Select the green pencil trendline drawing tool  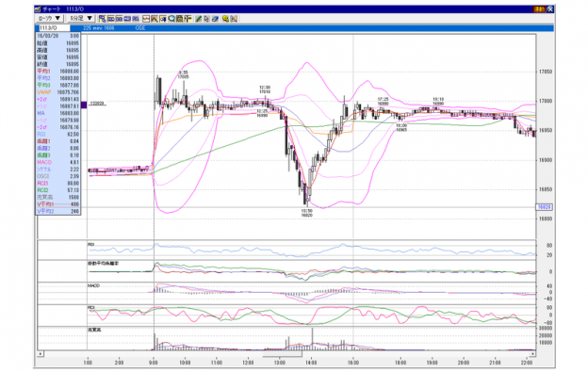198,19
